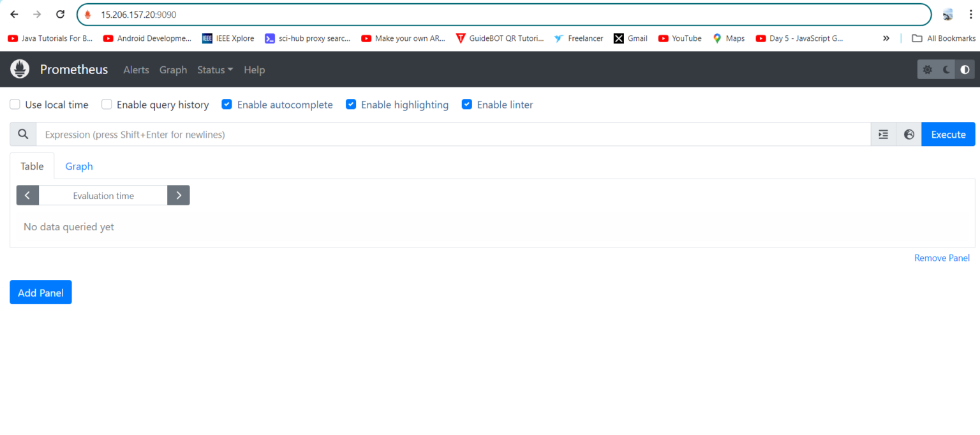Click the browser reload icon

click(60, 14)
